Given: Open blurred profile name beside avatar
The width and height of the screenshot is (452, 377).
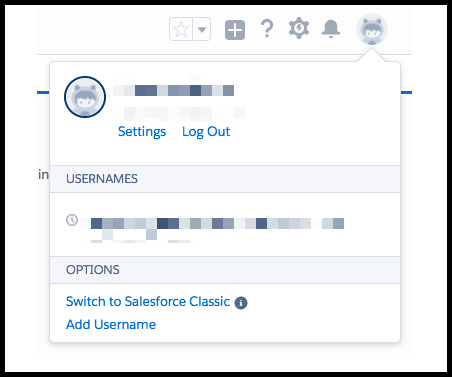Looking at the screenshot, I should pos(174,90).
